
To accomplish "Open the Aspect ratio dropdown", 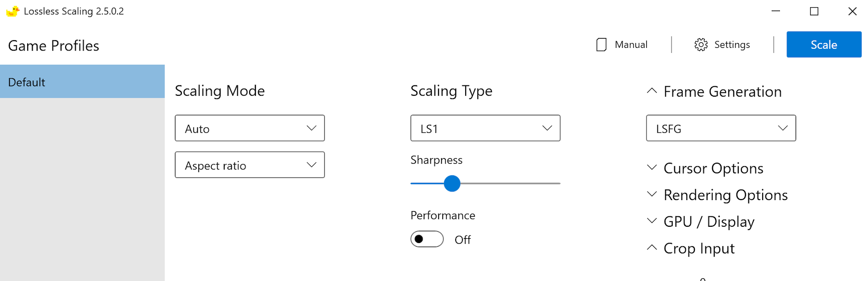I will (x=250, y=165).
